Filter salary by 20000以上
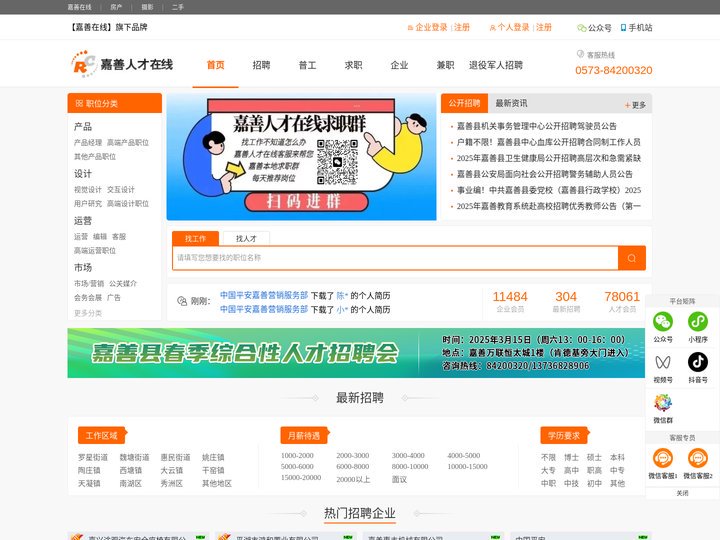 pyautogui.click(x=353, y=479)
